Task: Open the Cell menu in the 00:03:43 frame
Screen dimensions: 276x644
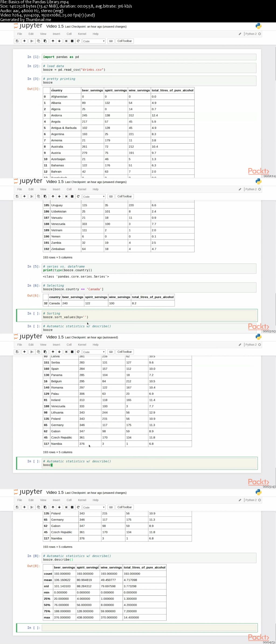Action: click(69, 345)
